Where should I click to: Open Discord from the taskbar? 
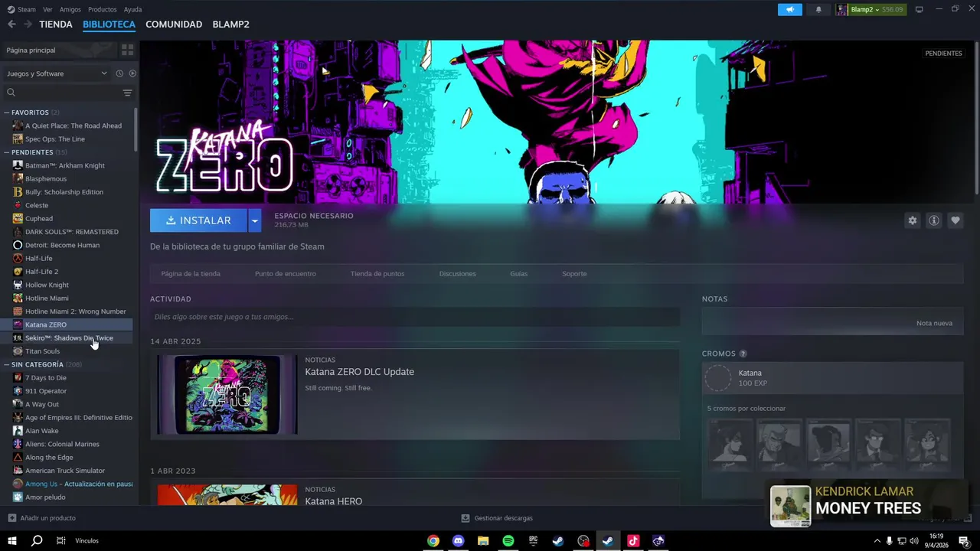pos(458,541)
